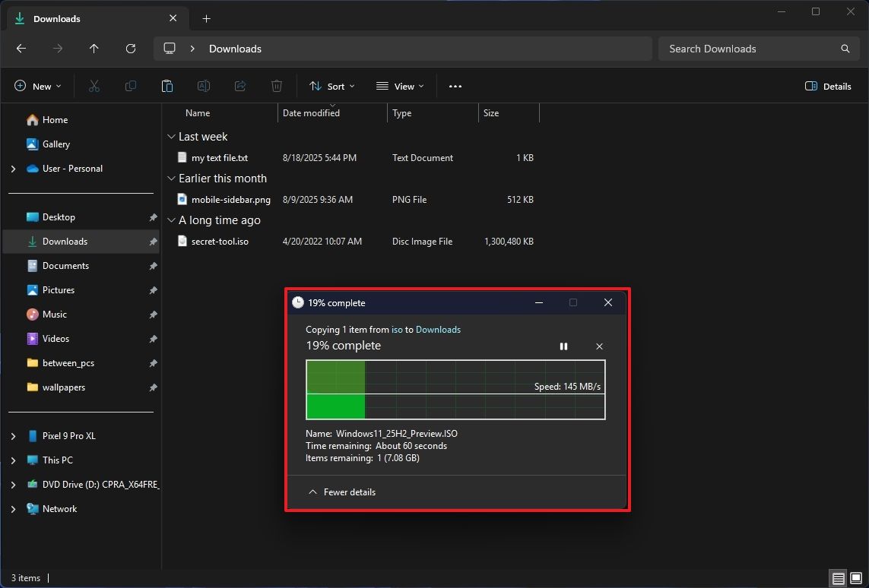Open the Sort dropdown menu

click(331, 87)
